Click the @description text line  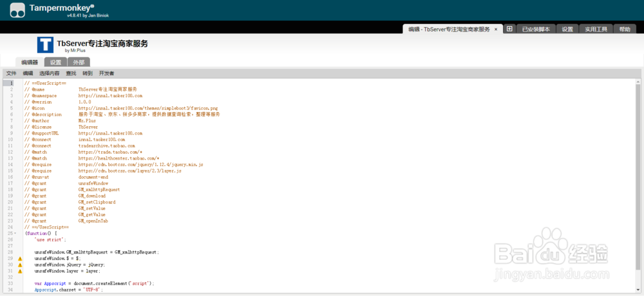coord(122,115)
